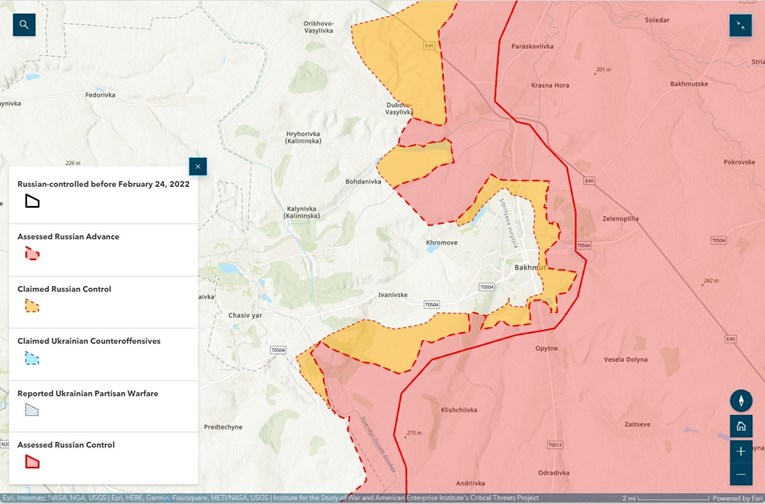Reset map orientation with the compass
This screenshot has height=504, width=765.
[741, 401]
